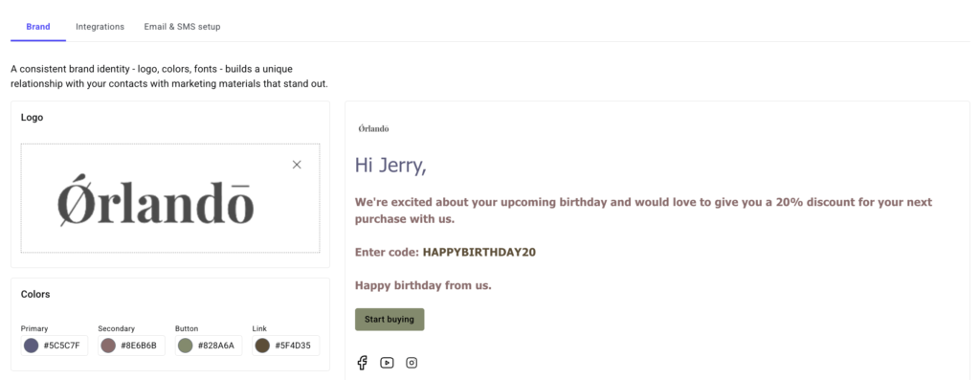Click the Logo section heading

tap(32, 117)
